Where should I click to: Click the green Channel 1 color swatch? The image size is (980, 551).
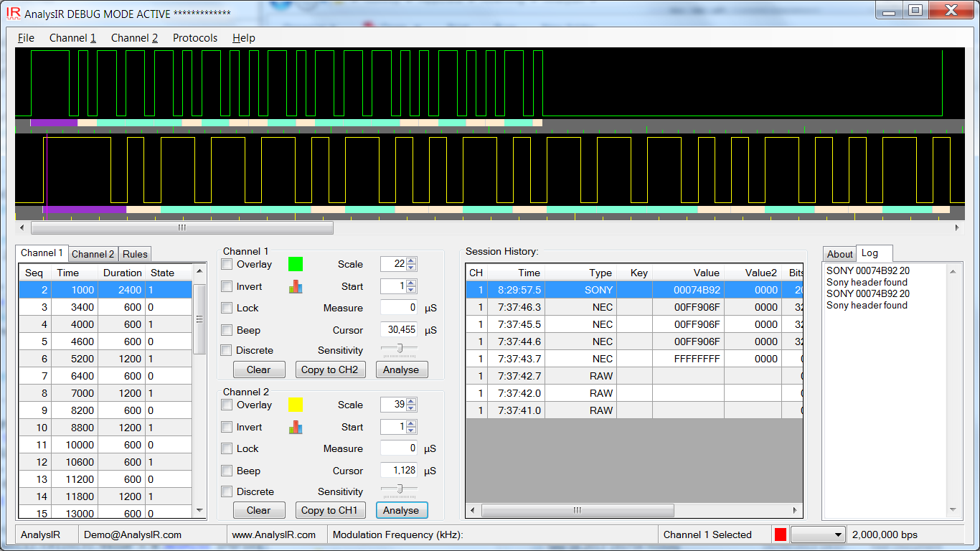pos(296,264)
